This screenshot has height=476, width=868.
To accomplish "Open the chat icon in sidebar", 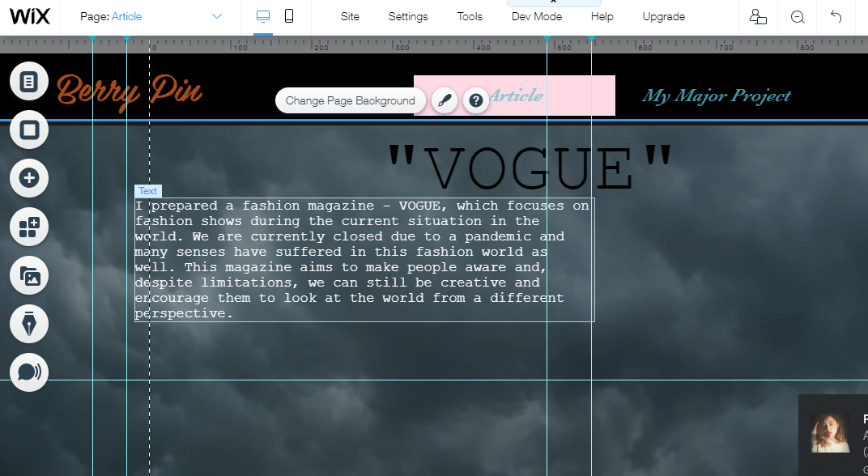I will 29,372.
